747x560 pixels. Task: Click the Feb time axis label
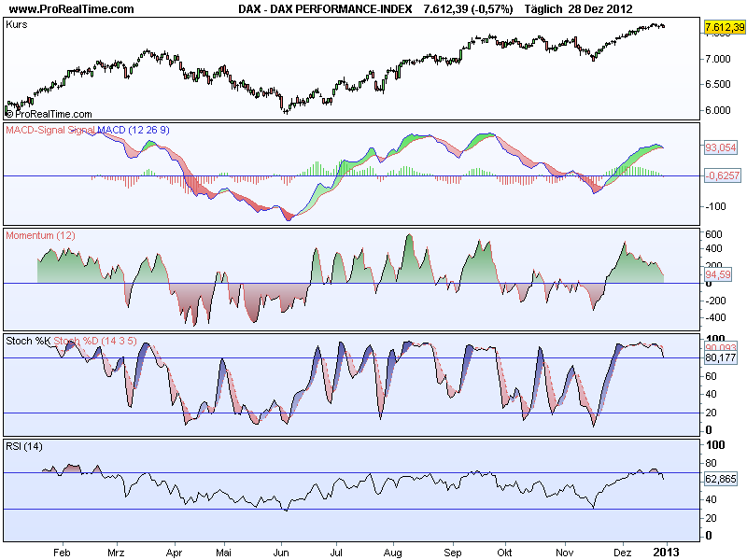click(x=62, y=553)
